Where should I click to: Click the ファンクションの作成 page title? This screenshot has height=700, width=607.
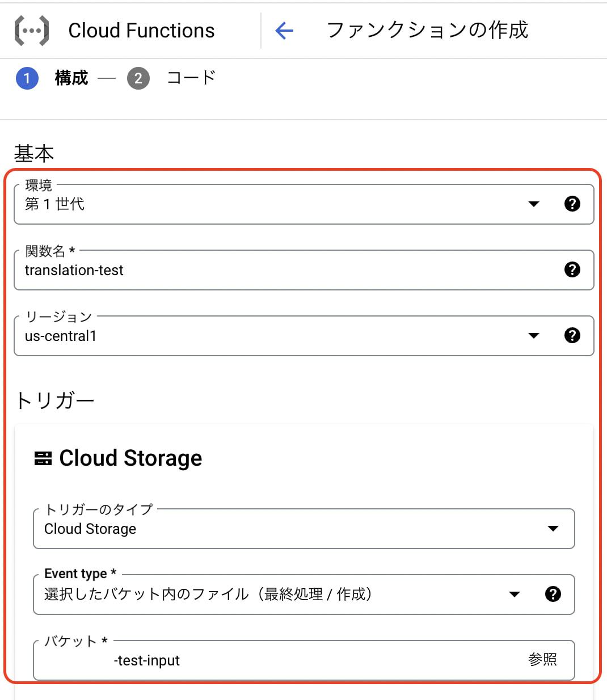427,30
